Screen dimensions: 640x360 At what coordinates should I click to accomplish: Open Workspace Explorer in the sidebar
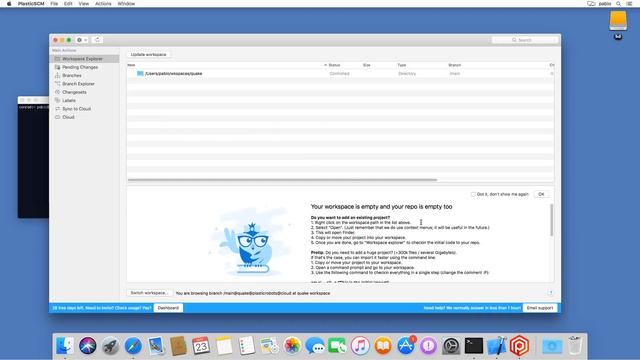[x=84, y=59]
